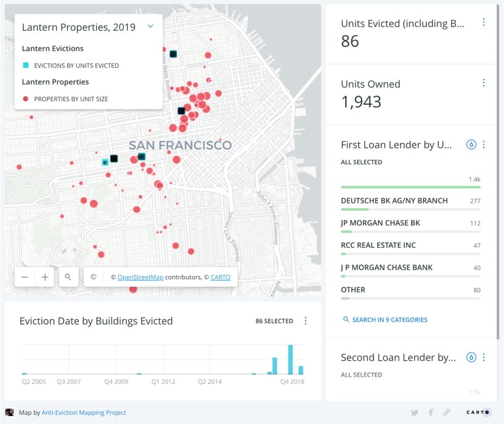Click the tallest histogram bar near Q4 2018
504x424 pixels.
point(290,360)
